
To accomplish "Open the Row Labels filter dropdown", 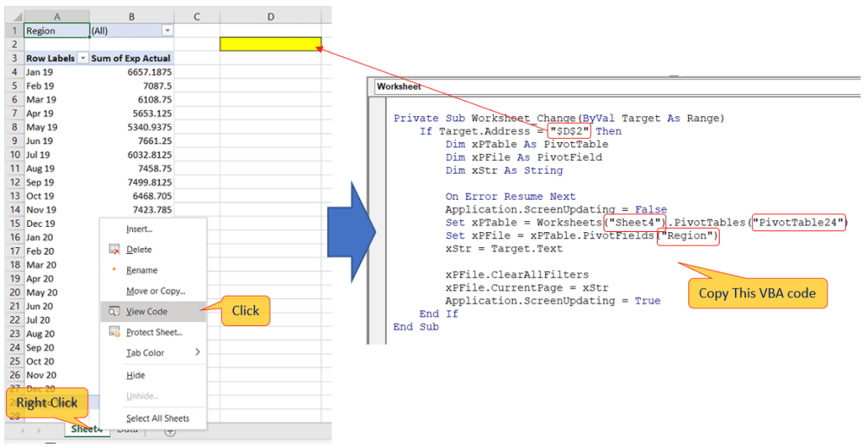I will [x=82, y=58].
